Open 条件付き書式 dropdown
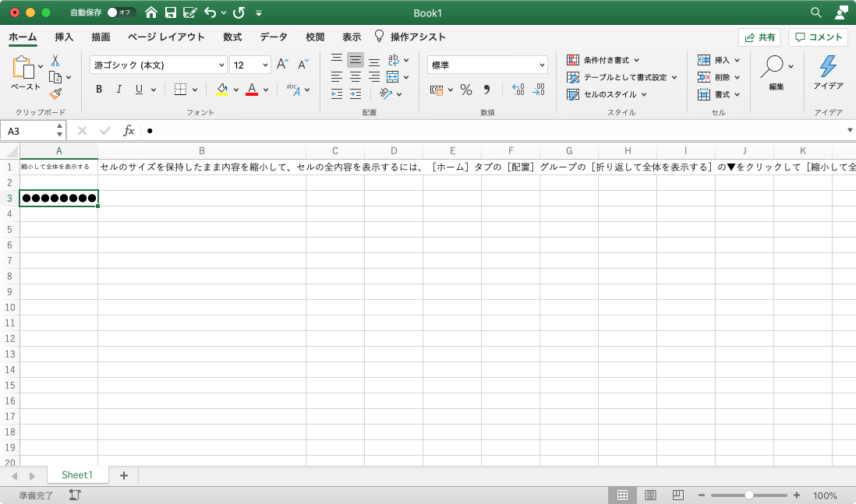The width and height of the screenshot is (856, 504). tap(603, 60)
